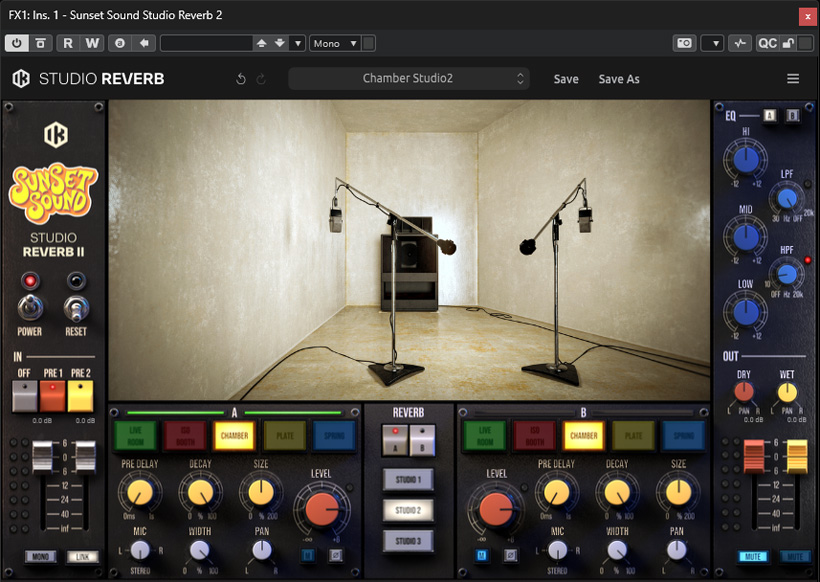Viewport: 820px width, 582px height.
Task: Click the copy A to B arrow icon
Action: point(144,43)
